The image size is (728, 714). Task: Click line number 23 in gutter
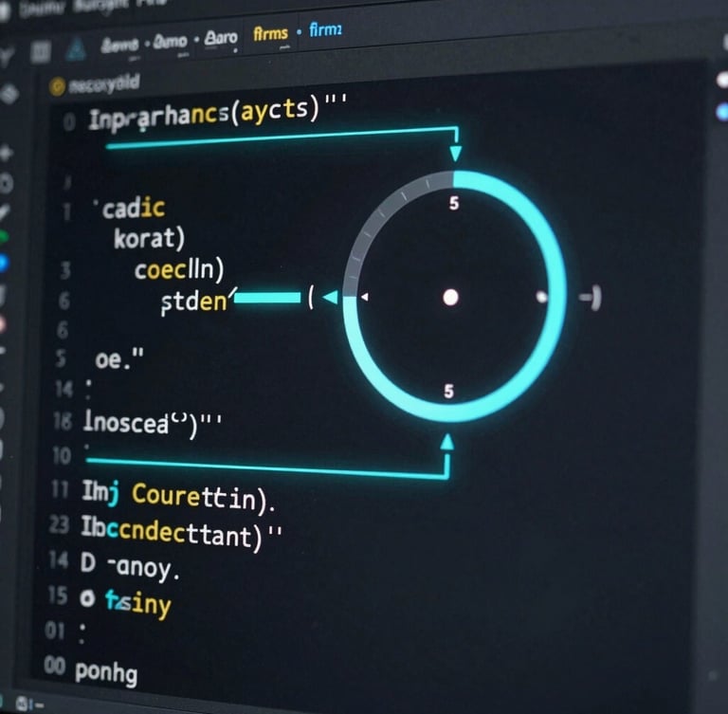(x=59, y=525)
